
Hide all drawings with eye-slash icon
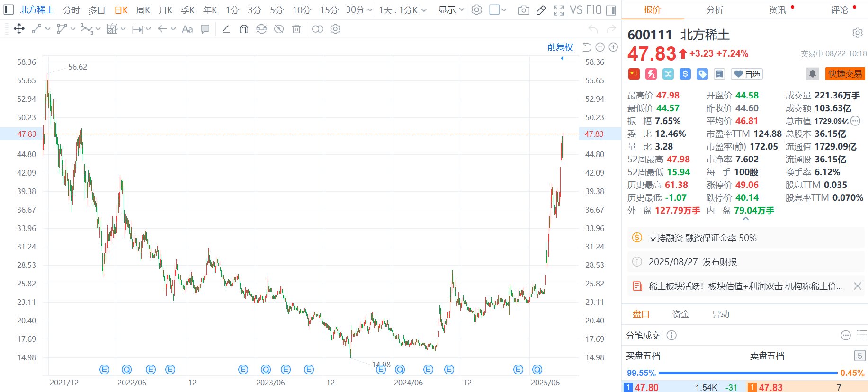[279, 29]
